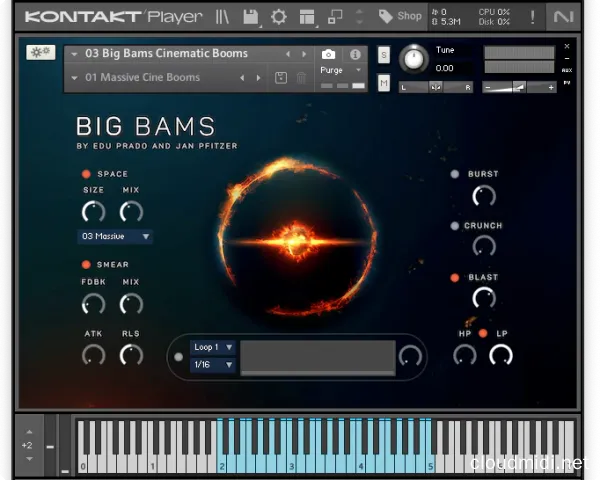Click the snapshot camera icon

tap(328, 54)
